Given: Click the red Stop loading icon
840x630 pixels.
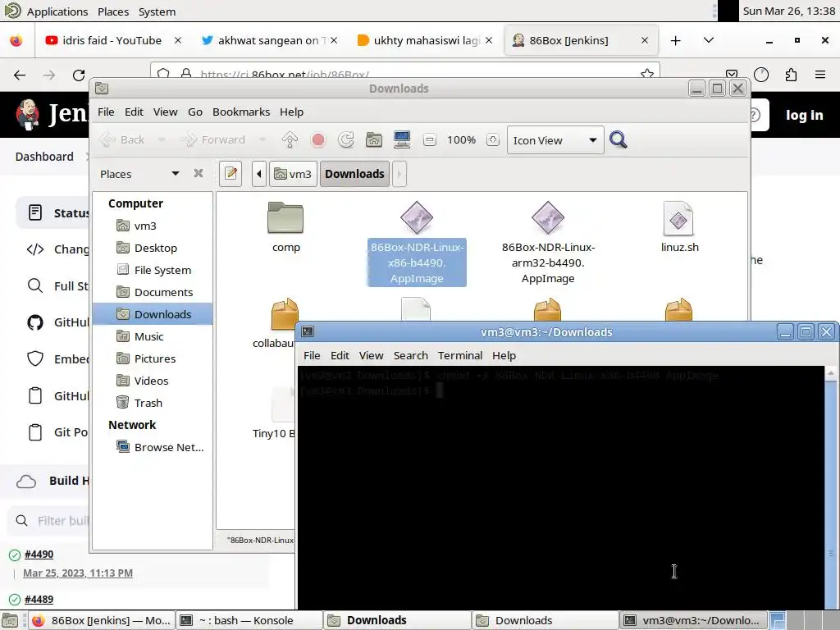Looking at the screenshot, I should pyautogui.click(x=318, y=139).
